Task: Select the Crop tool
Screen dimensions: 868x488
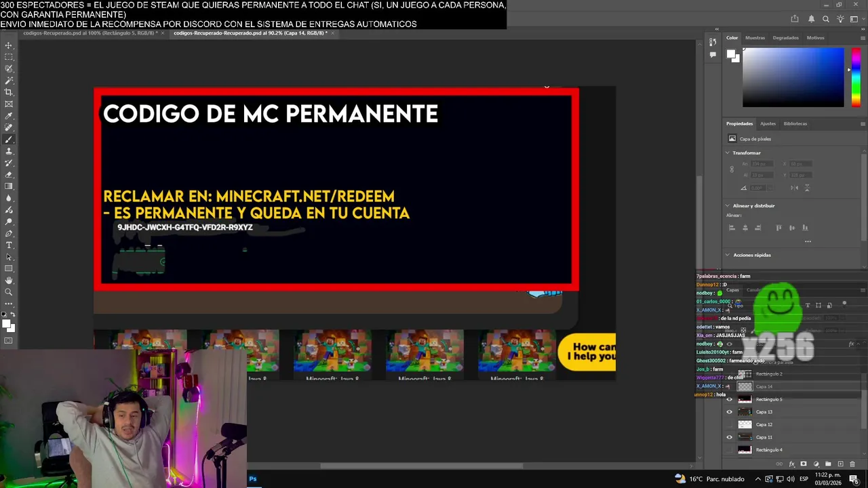Action: click(9, 92)
